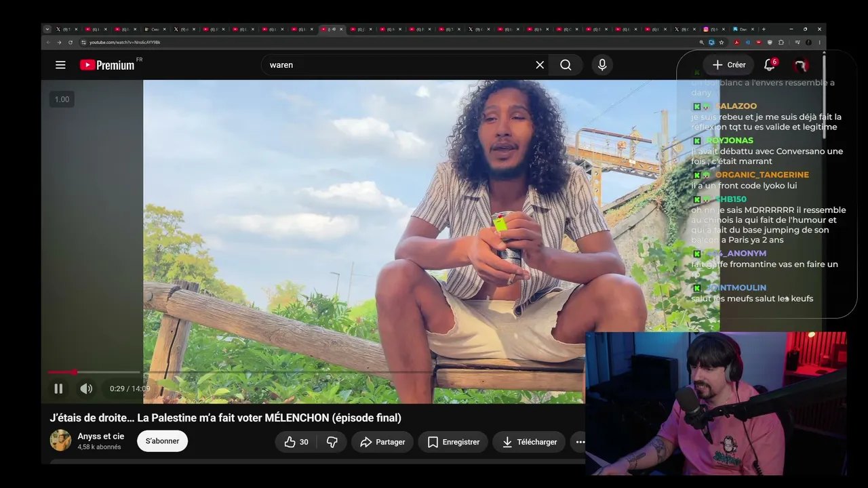
Task: Open the account avatar menu
Action: point(801,65)
